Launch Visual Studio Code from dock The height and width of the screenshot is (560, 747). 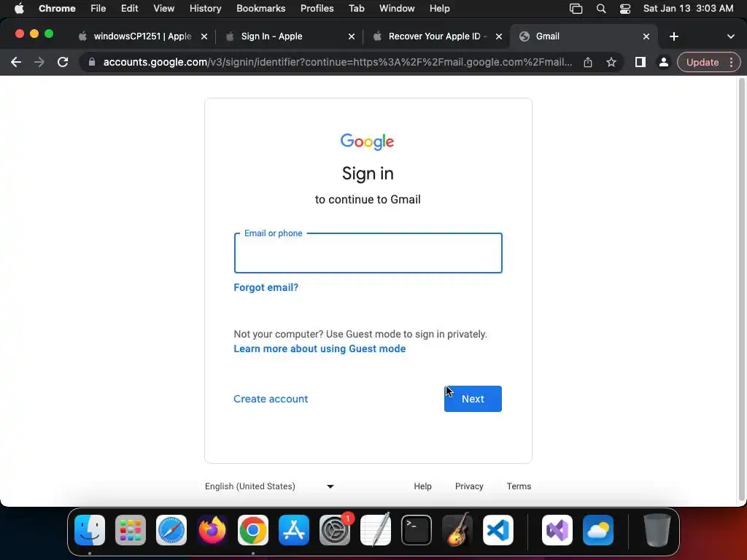click(498, 530)
